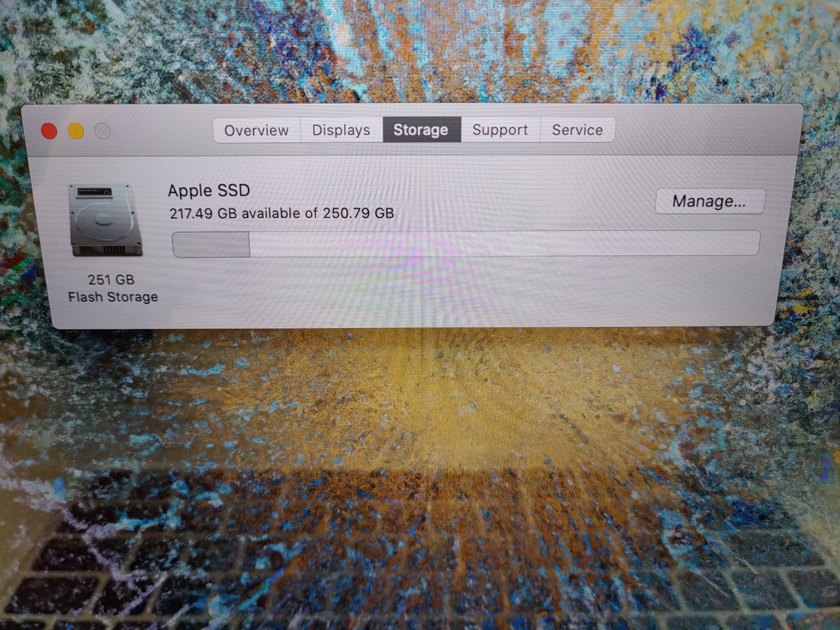Click the "251 GB" capacity label
The height and width of the screenshot is (630, 840).
111,279
